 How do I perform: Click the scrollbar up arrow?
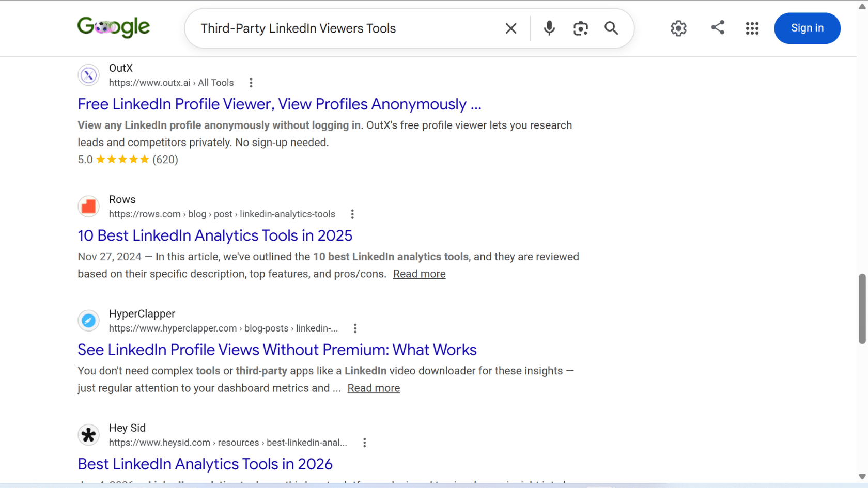[x=862, y=6]
